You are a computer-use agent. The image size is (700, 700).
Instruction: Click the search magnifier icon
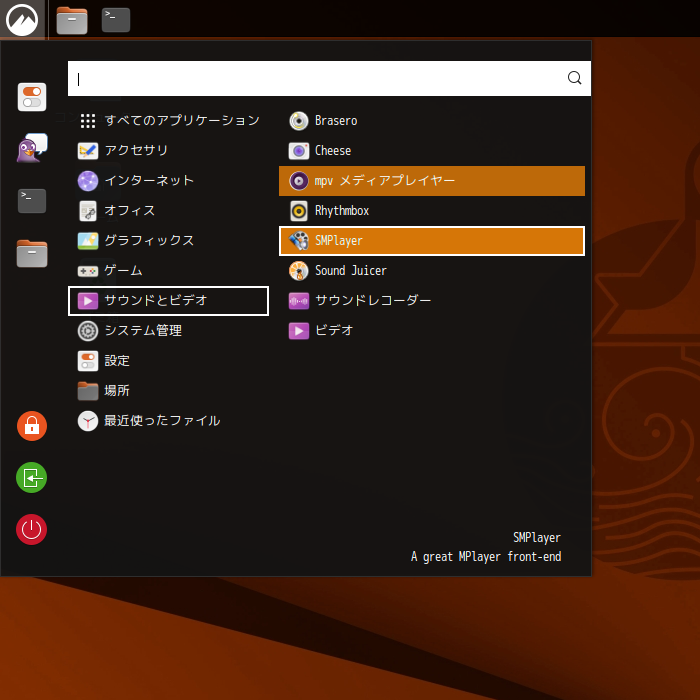tap(574, 78)
